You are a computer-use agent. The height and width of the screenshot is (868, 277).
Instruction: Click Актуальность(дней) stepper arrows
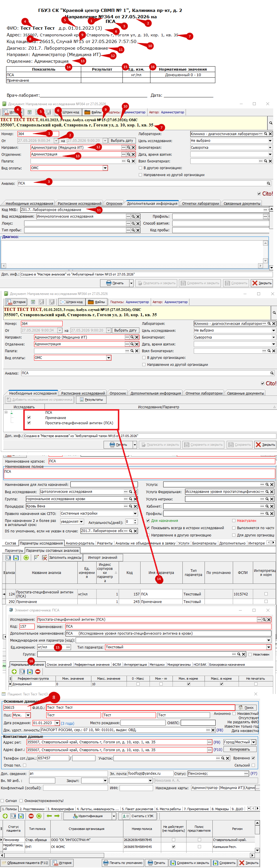click(135, 522)
